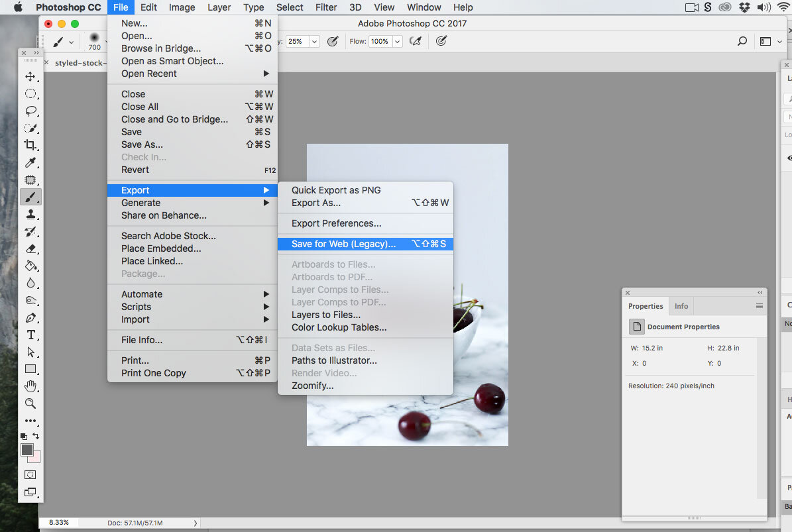This screenshot has height=532, width=792.
Task: Choose Color Lookup Tables...
Action: (x=365, y=327)
